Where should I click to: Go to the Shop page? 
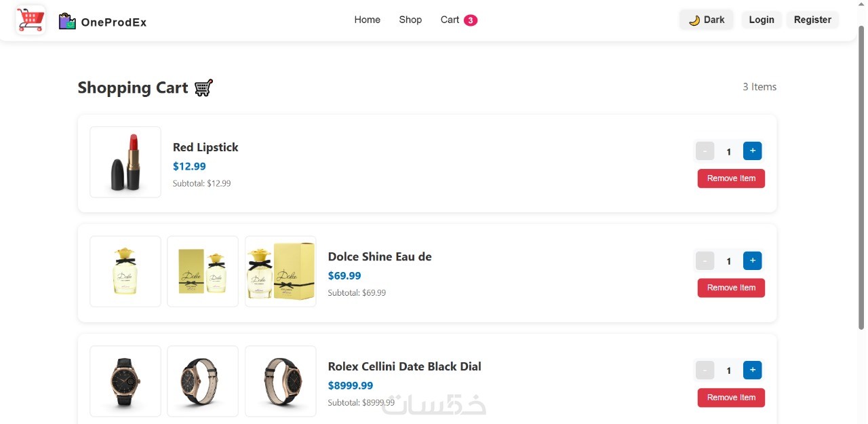(410, 20)
